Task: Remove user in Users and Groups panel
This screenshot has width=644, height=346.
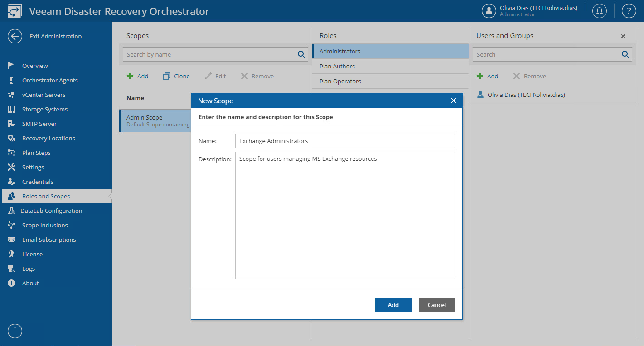Action: [530, 76]
